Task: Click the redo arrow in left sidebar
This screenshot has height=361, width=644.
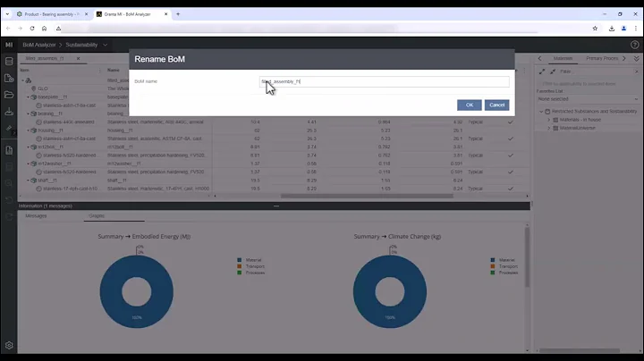Action: (9, 216)
